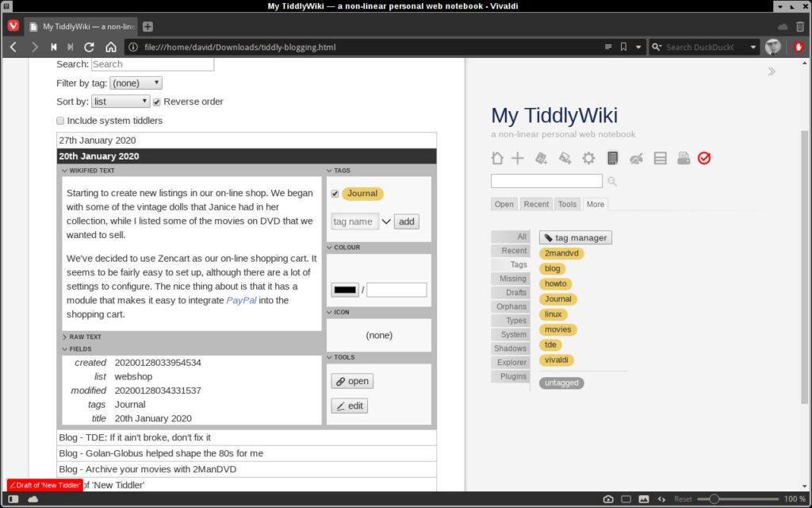Open a new browser tab
812x508 pixels.
click(x=147, y=26)
